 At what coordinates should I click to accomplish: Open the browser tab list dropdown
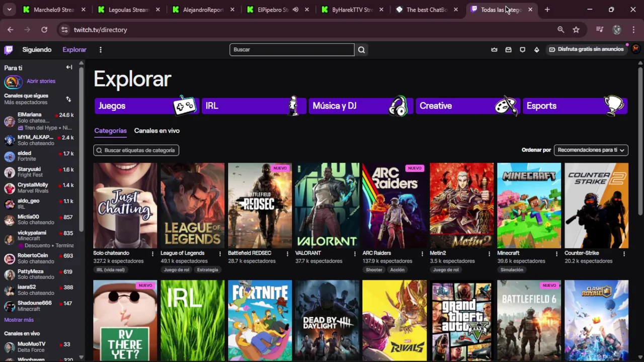click(x=9, y=10)
